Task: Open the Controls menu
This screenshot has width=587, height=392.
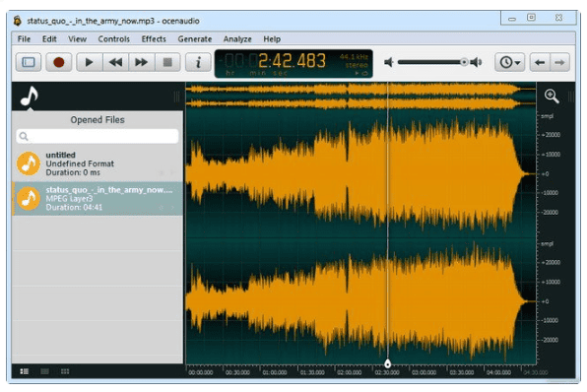Action: pyautogui.click(x=114, y=39)
